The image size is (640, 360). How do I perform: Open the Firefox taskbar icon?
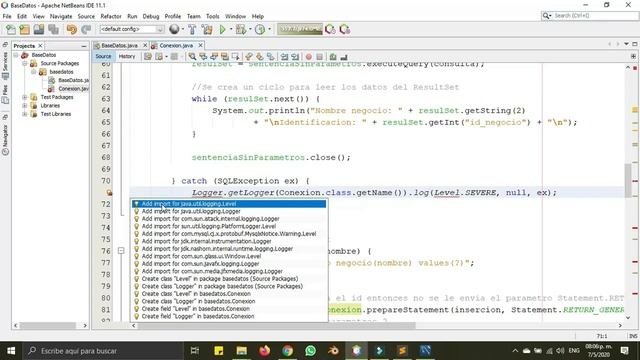click(x=264, y=351)
